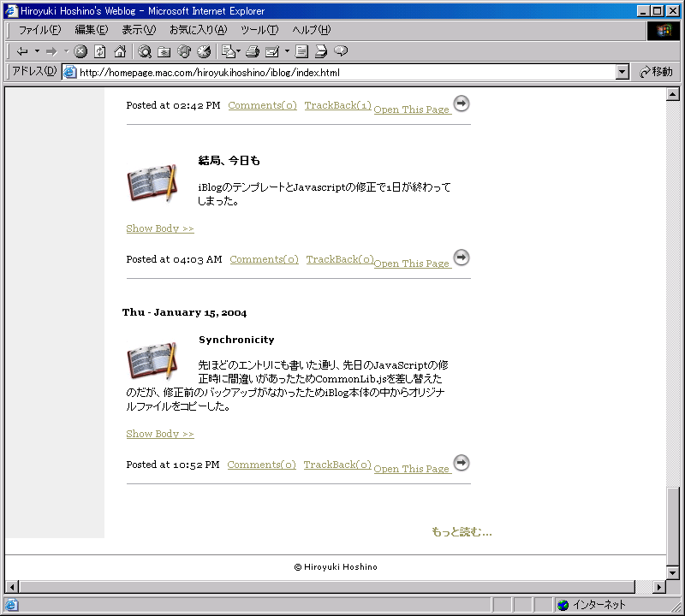Open TrackBack(0) for the 04:03 AM post
The height and width of the screenshot is (616, 685).
340,259
